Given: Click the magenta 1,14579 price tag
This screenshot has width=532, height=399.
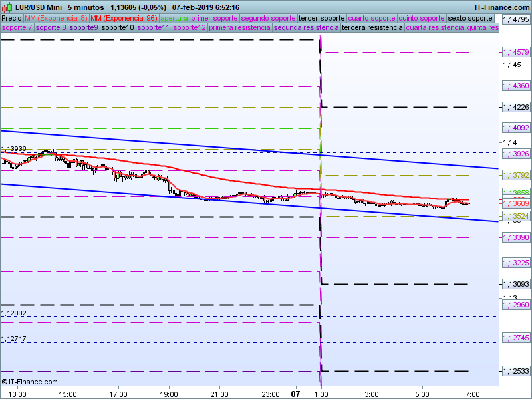Looking at the screenshot, I should coord(515,51).
